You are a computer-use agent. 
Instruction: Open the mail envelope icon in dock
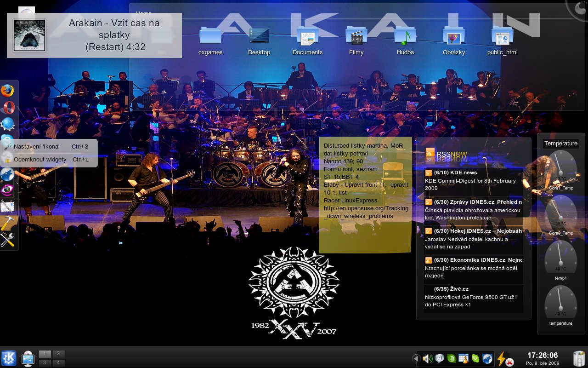click(7, 207)
